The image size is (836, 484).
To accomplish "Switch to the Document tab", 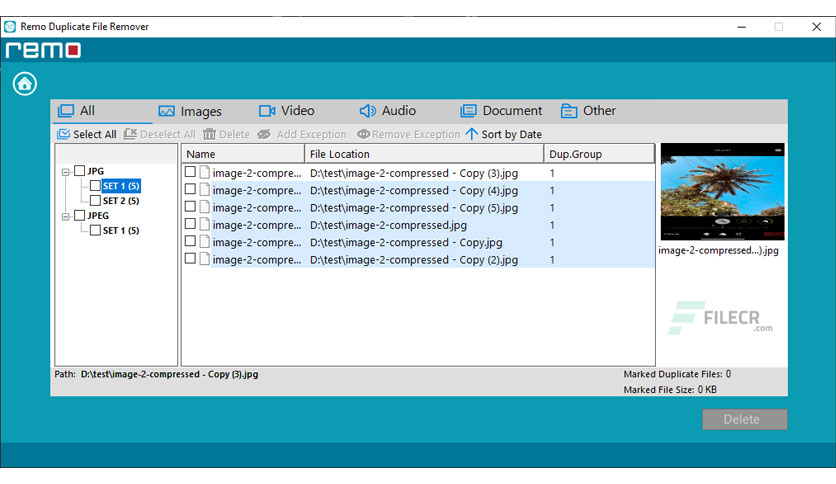I will coord(501,111).
